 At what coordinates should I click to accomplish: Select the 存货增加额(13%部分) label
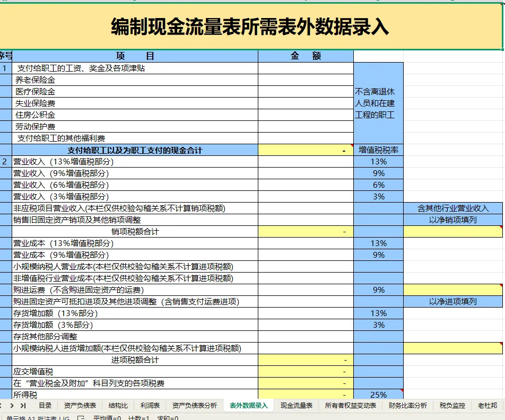point(135,313)
